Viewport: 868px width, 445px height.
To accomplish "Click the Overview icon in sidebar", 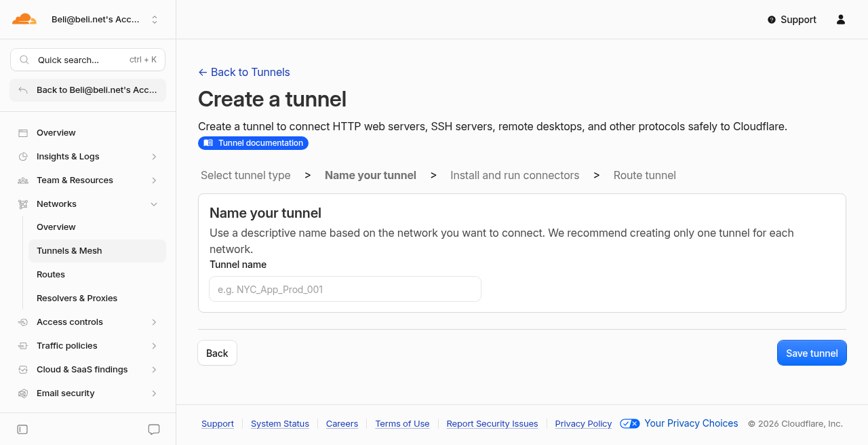I will [x=23, y=133].
